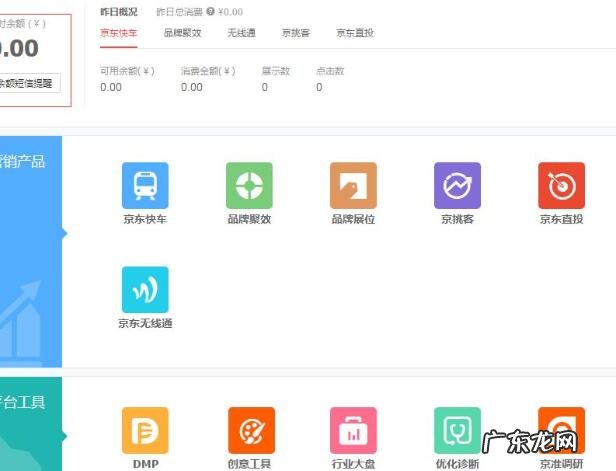616x471 pixels.
Task: Click the 创意工具 label text
Action: 249,464
